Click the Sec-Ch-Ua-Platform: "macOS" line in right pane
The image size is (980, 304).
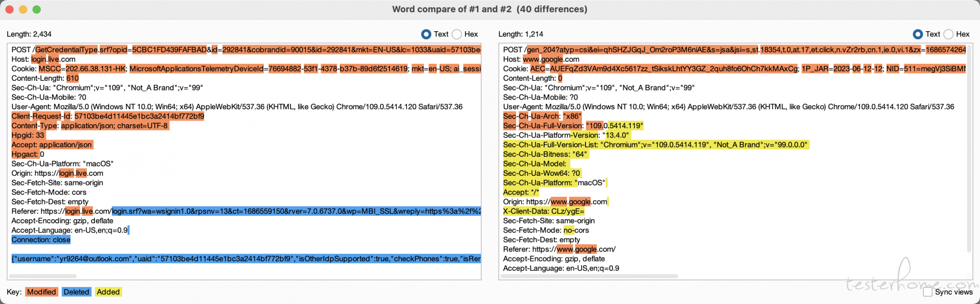tap(554, 182)
